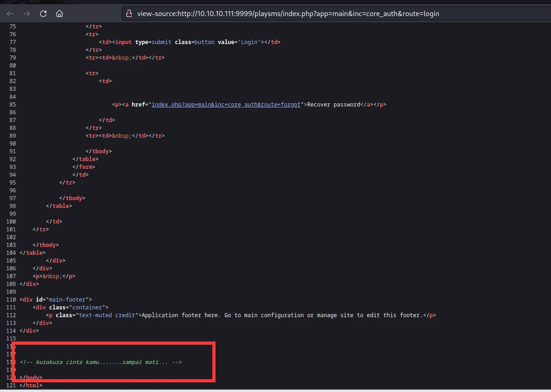Viewport: 551px width, 392px height.
Task: Go forward with the browser forward arrow
Action: pyautogui.click(x=26, y=14)
